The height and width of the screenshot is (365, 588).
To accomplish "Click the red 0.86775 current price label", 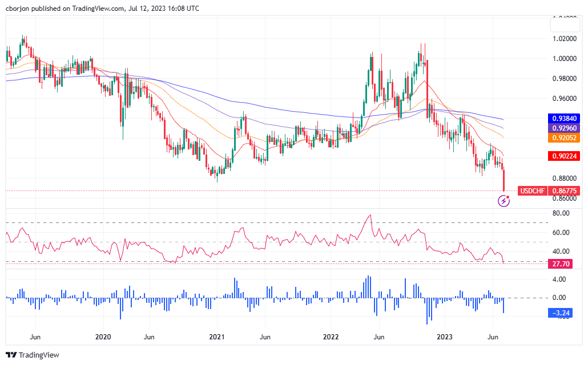I will 563,191.
